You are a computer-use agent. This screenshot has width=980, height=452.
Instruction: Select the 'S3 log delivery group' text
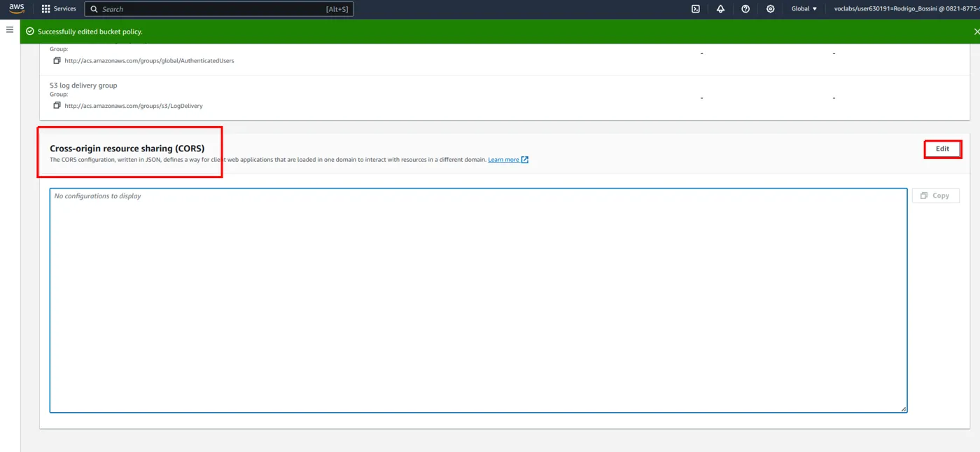(83, 85)
